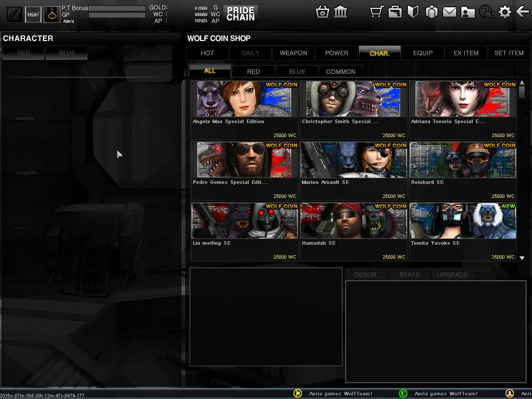Open the globe search icon
The height and width of the screenshot is (399, 532).
pyautogui.click(x=486, y=12)
